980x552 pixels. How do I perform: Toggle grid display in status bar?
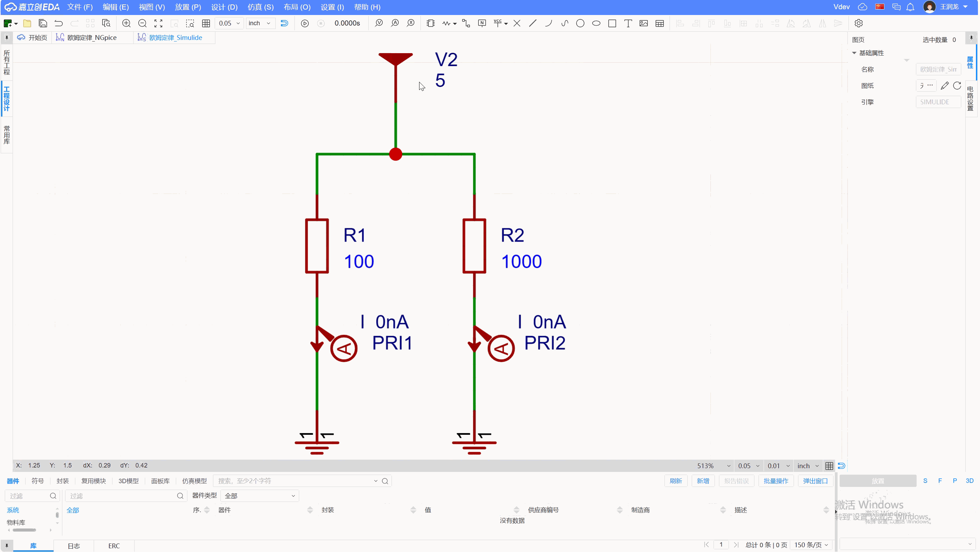[829, 466]
